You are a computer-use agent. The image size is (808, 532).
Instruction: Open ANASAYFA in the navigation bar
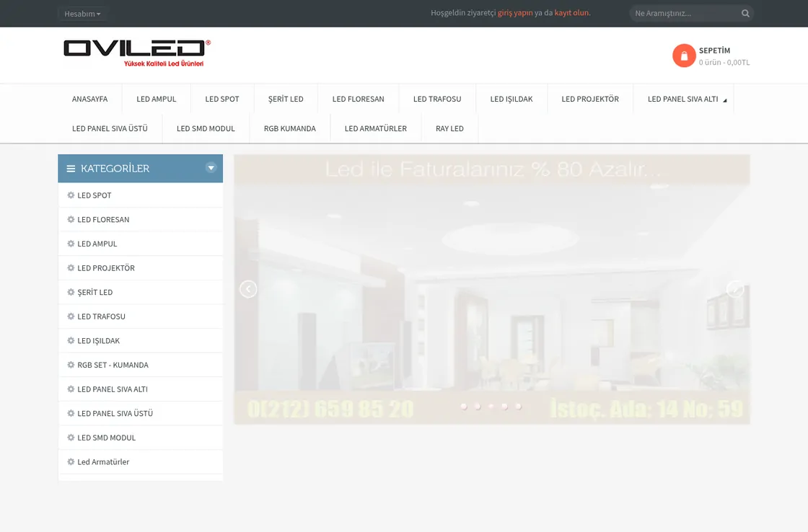[x=89, y=99]
